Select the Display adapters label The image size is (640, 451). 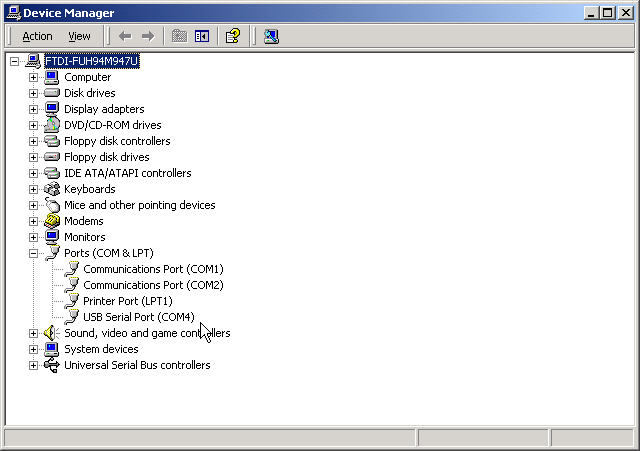[x=104, y=109]
